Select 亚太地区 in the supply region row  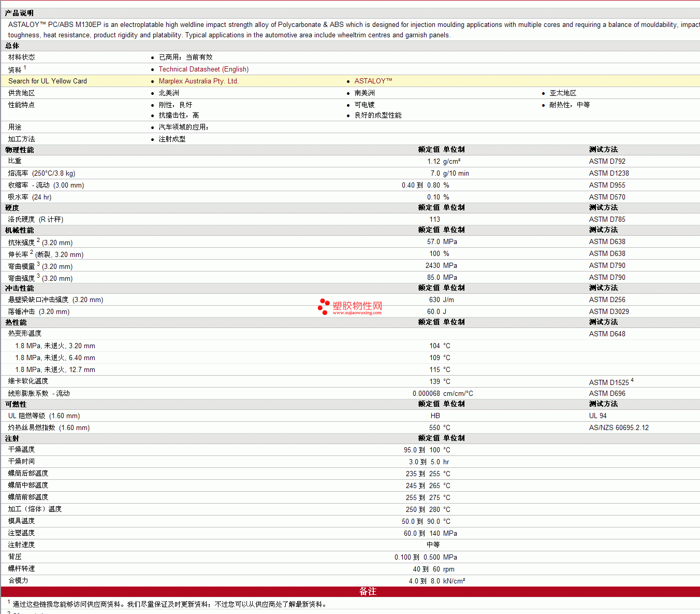(x=563, y=93)
